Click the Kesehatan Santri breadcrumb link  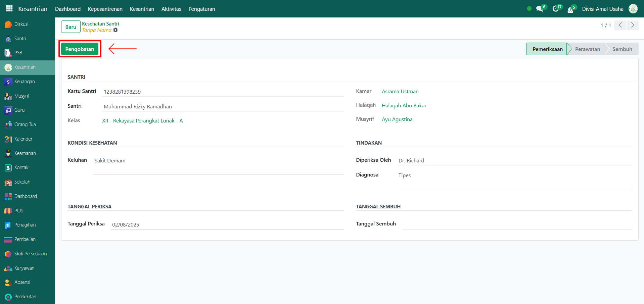pos(100,24)
